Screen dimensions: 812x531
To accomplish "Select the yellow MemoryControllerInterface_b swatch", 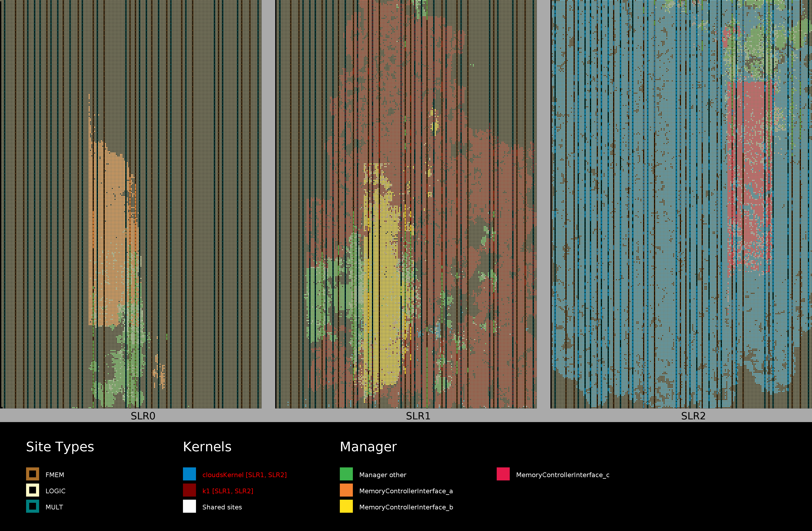I will (346, 506).
